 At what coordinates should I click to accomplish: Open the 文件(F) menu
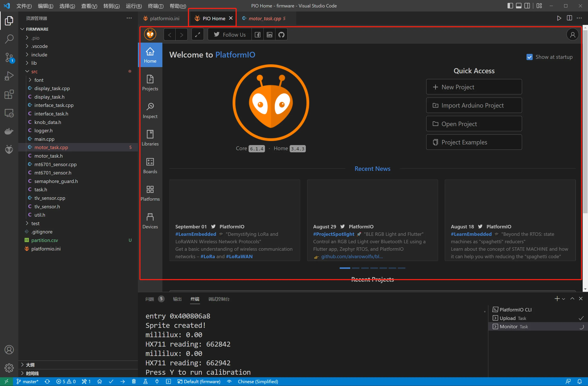(x=24, y=6)
